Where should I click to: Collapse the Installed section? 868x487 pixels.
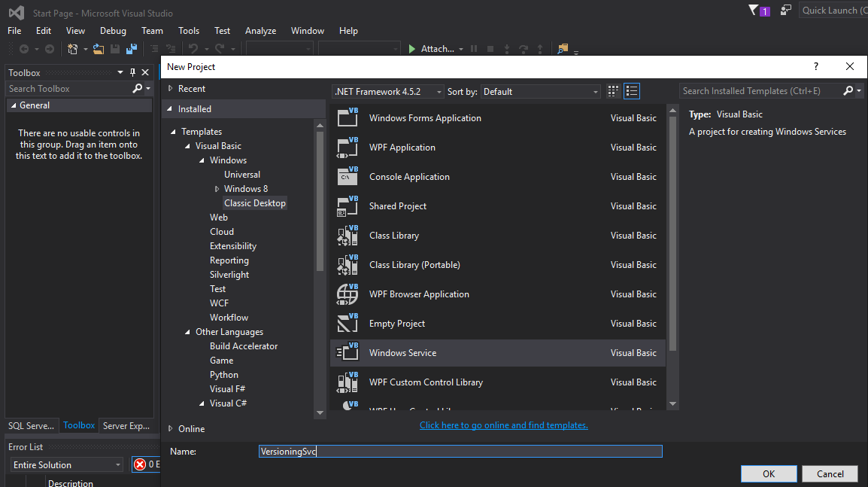170,108
